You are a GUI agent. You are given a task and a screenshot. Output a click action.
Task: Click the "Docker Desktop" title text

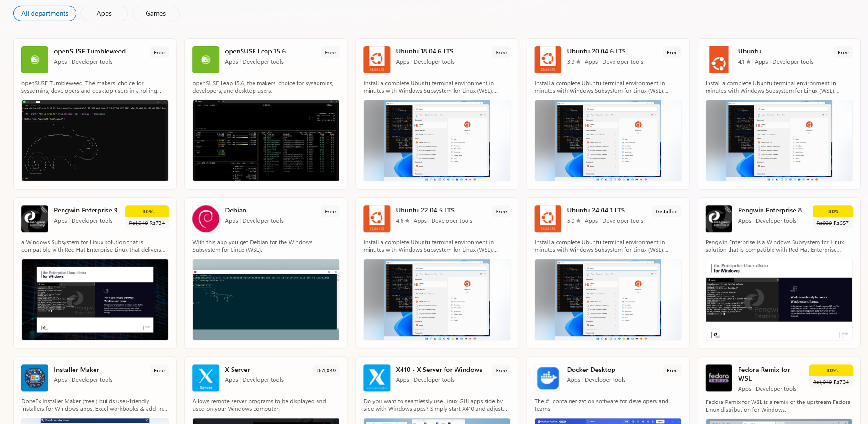click(591, 370)
